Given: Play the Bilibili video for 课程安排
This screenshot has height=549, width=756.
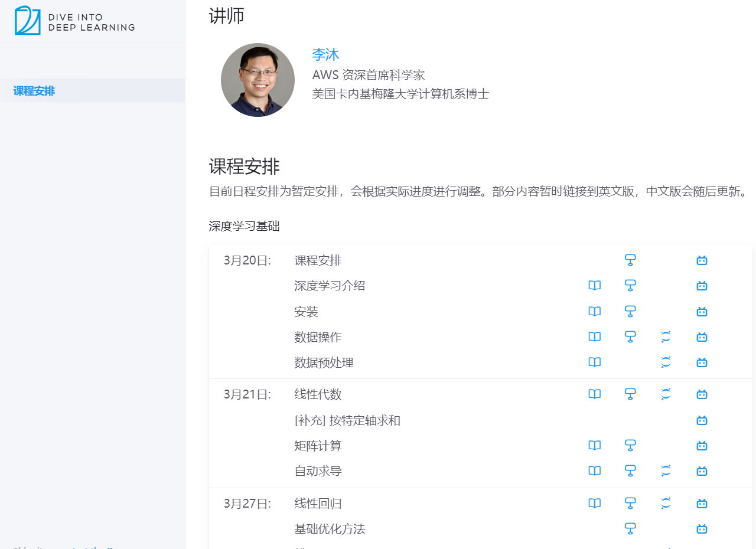Looking at the screenshot, I should pos(701,260).
